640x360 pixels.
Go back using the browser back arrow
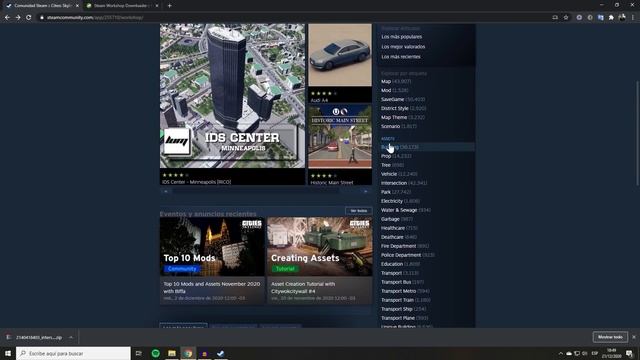click(x=7, y=18)
